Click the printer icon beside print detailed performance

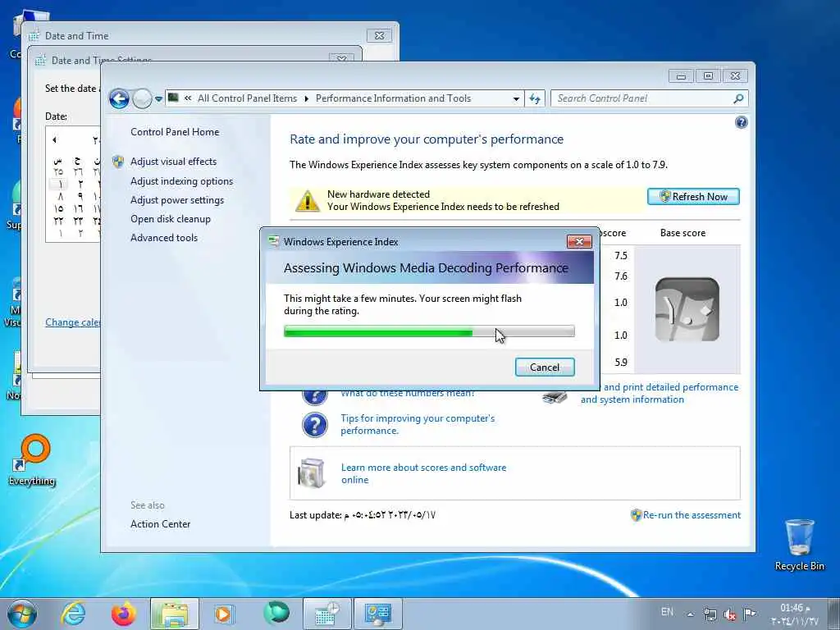555,397
